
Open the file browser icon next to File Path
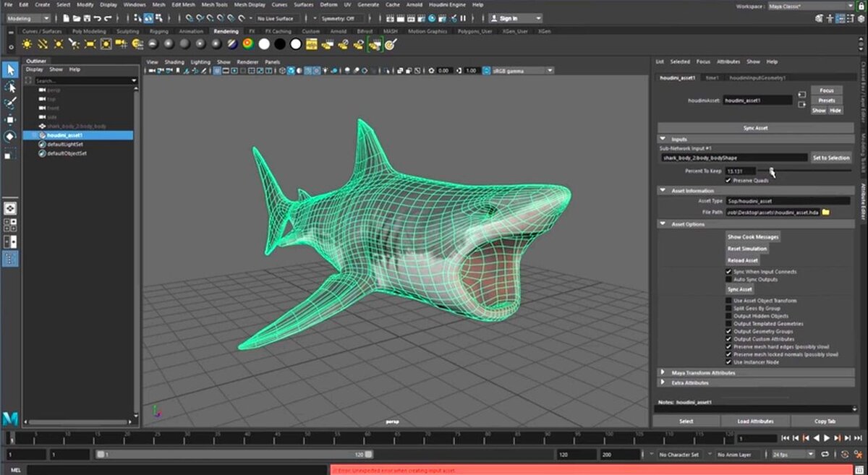coord(825,212)
